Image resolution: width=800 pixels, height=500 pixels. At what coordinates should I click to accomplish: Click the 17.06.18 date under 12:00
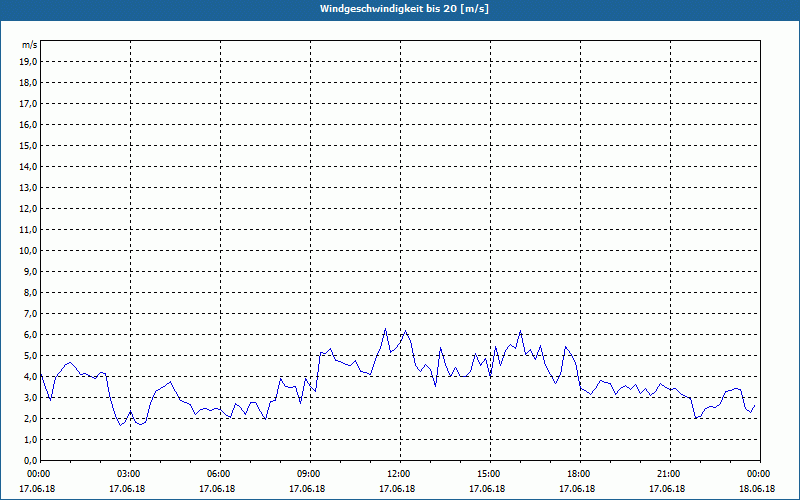397,489
